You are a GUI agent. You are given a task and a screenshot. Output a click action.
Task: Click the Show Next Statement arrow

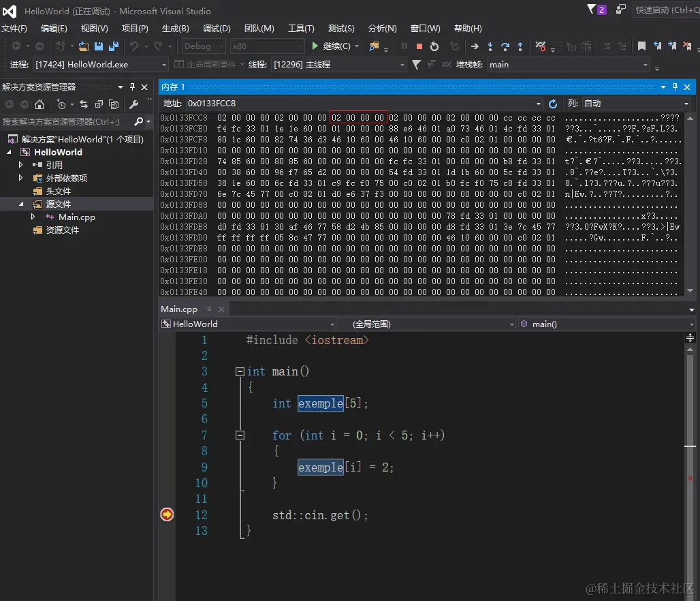(475, 46)
